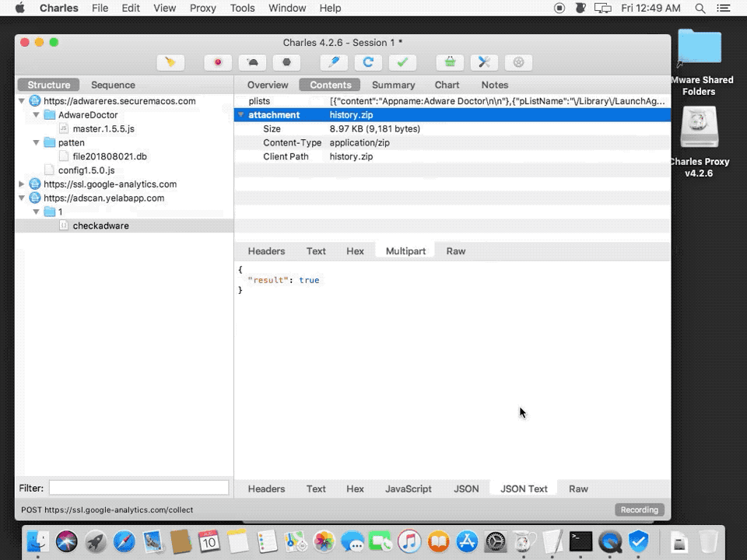Select response JSON Text tab

pyautogui.click(x=524, y=488)
